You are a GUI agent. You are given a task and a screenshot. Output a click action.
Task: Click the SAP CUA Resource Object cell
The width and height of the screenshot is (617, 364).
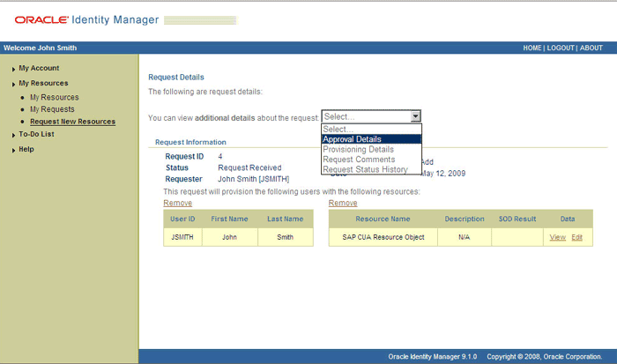[x=383, y=237]
